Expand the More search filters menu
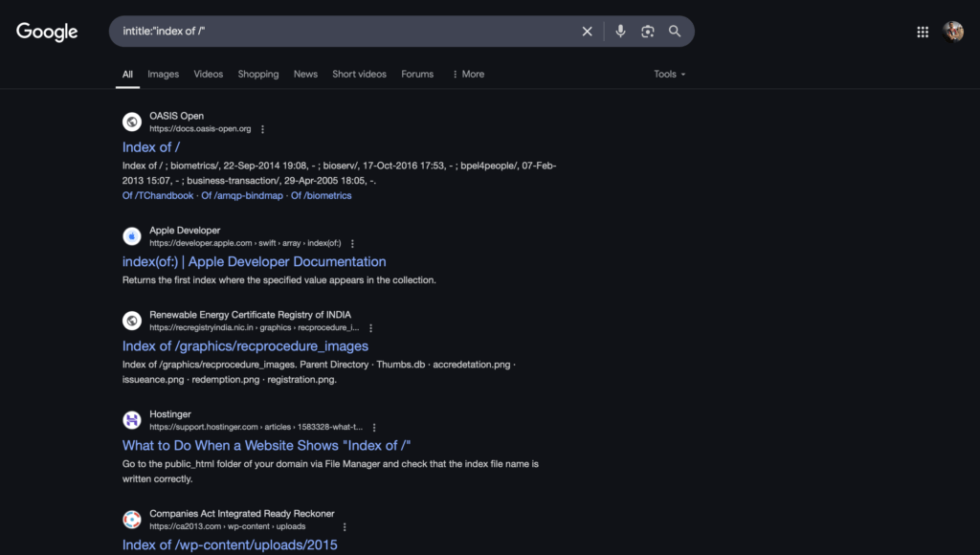This screenshot has width=980, height=555. click(x=468, y=74)
